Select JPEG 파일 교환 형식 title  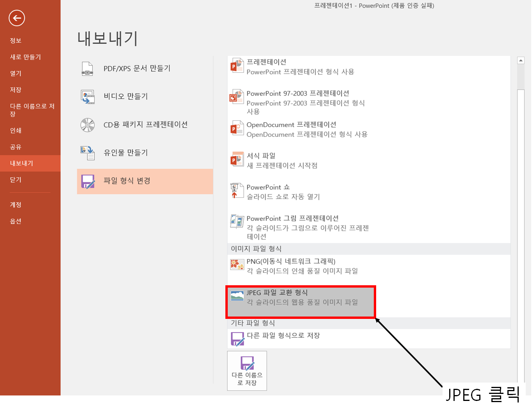[x=277, y=293]
